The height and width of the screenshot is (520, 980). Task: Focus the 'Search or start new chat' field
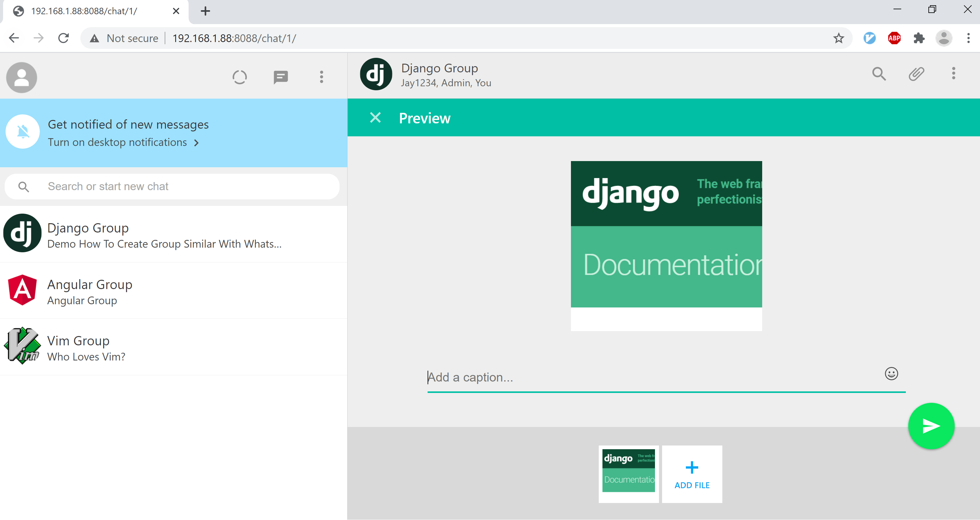(172, 186)
